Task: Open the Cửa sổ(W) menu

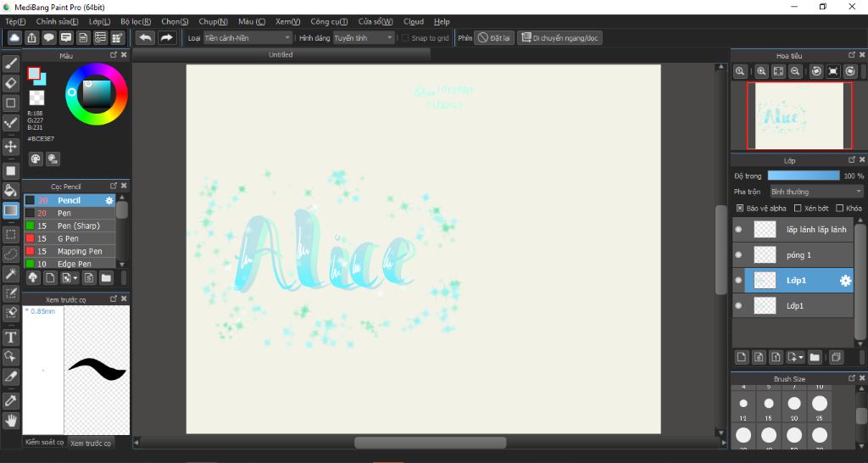Action: 376,21
